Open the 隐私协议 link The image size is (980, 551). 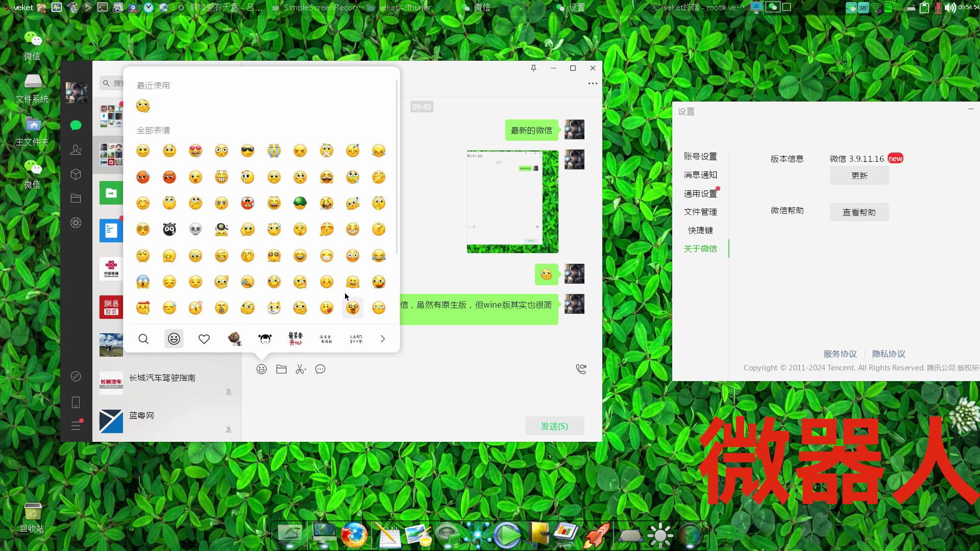(889, 354)
